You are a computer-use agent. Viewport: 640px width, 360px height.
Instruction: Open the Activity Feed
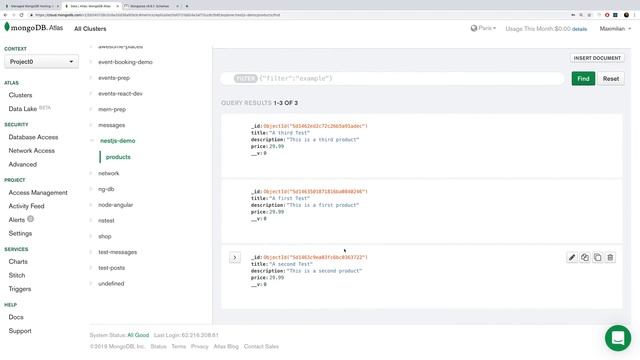pyautogui.click(x=27, y=206)
